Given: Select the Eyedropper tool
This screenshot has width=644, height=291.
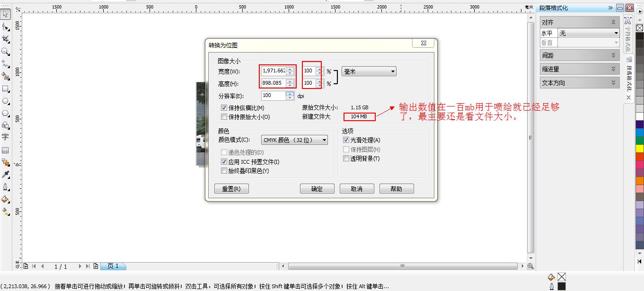Looking at the screenshot, I should pos(6,174).
